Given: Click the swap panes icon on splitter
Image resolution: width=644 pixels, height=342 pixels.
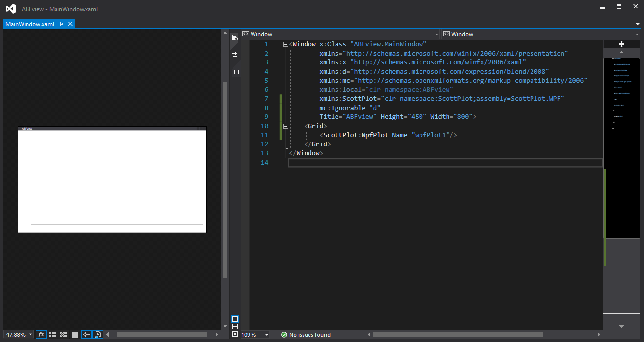Looking at the screenshot, I should tap(235, 55).
